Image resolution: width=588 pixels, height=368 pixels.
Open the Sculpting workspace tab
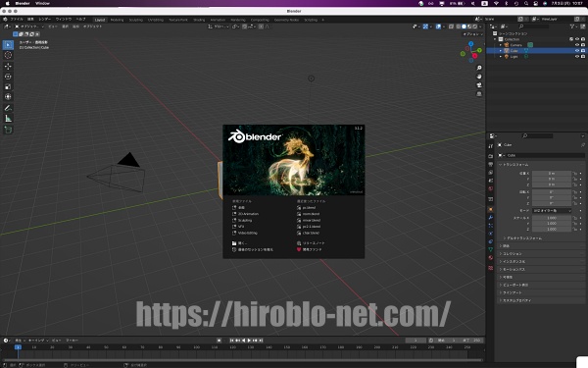pyautogui.click(x=136, y=20)
